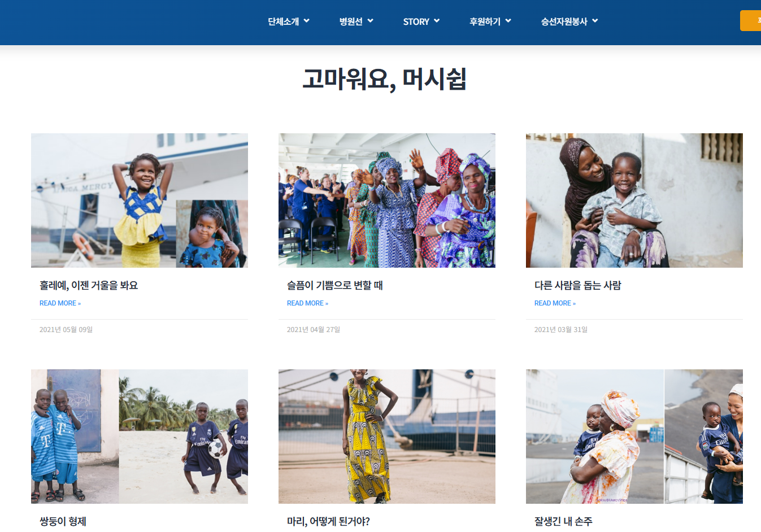Read more about 훌레예, 이젠 거울을 봐요

pos(60,303)
